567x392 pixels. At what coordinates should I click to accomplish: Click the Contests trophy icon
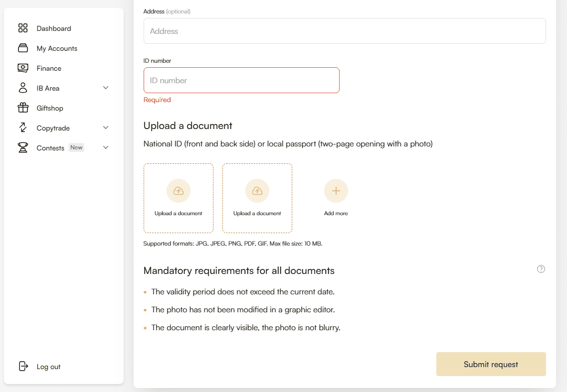23,148
